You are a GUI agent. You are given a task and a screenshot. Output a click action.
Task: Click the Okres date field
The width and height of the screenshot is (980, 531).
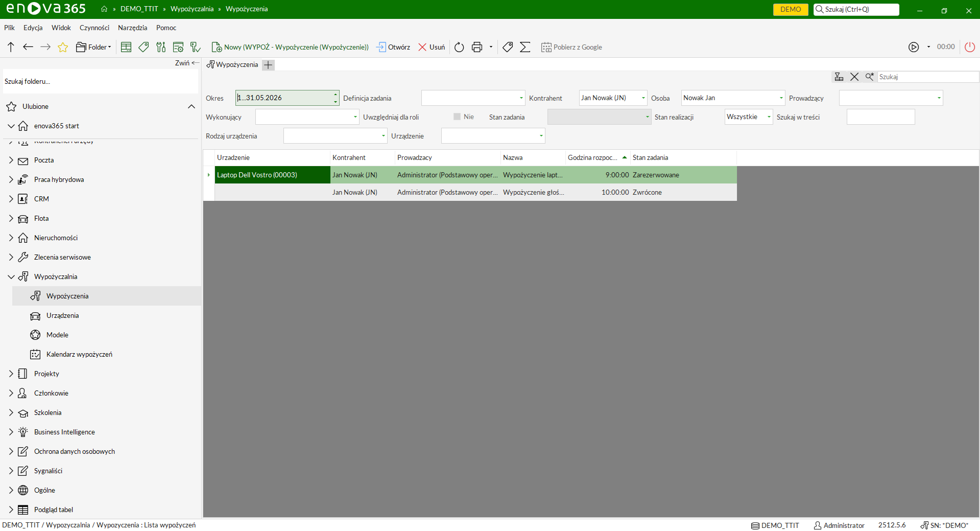(x=286, y=98)
